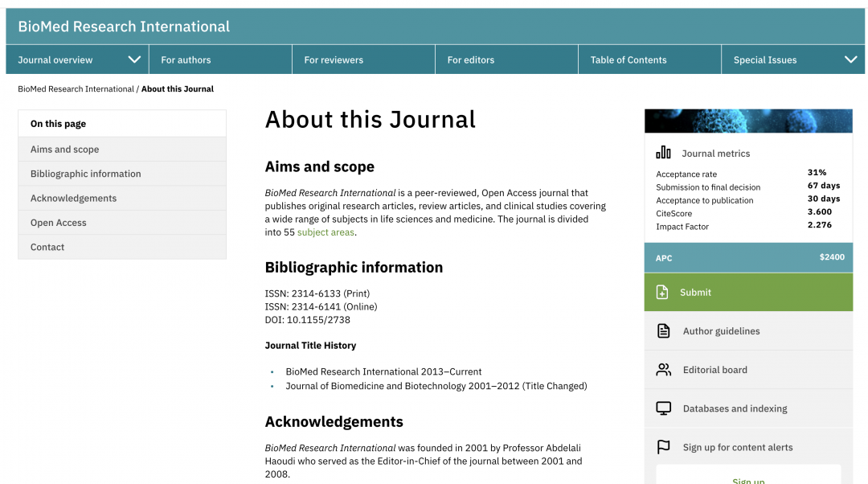Open the For reviewers menu
868x484 pixels.
point(364,59)
